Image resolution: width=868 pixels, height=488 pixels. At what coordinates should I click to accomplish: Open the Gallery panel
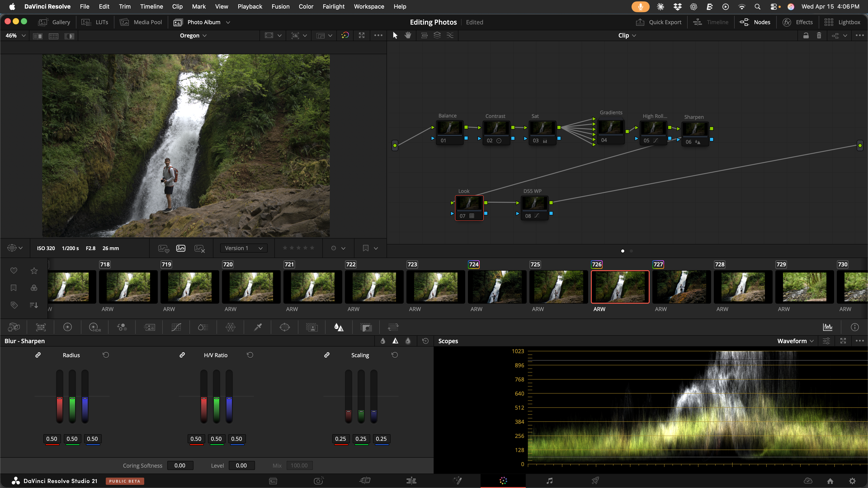[x=54, y=22]
